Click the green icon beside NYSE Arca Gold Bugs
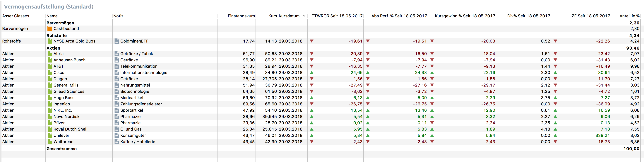 (50, 41)
